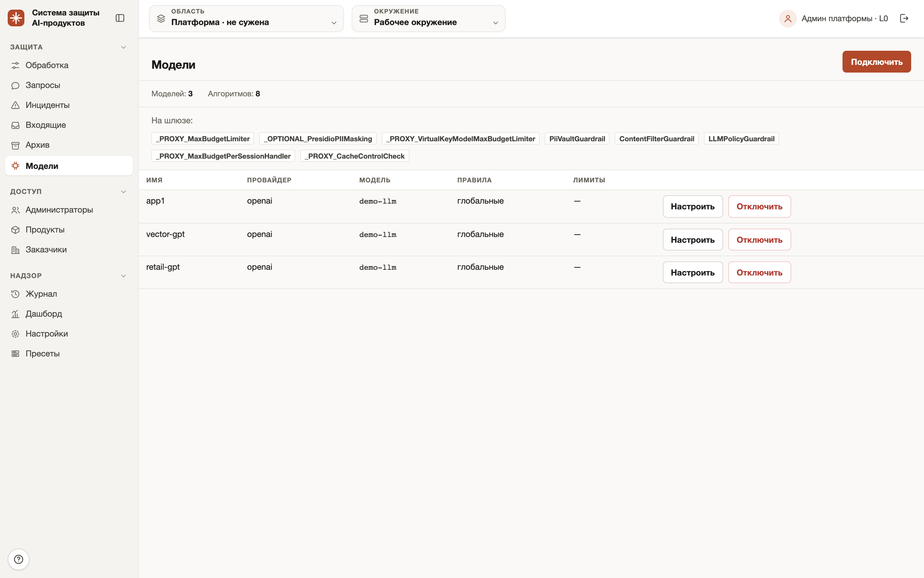This screenshot has height=578, width=924.
Task: Collapse the НАДЗОР section
Action: (123, 276)
